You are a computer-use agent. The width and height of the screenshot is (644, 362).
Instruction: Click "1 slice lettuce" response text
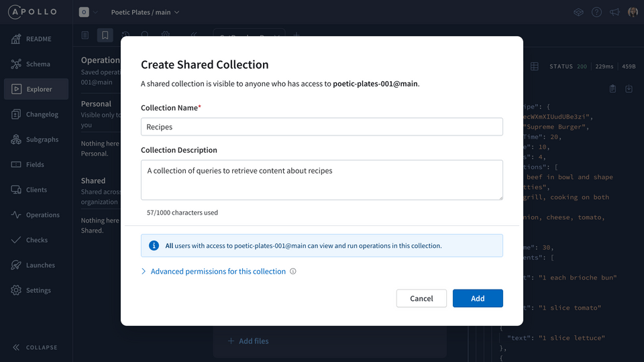click(572, 338)
